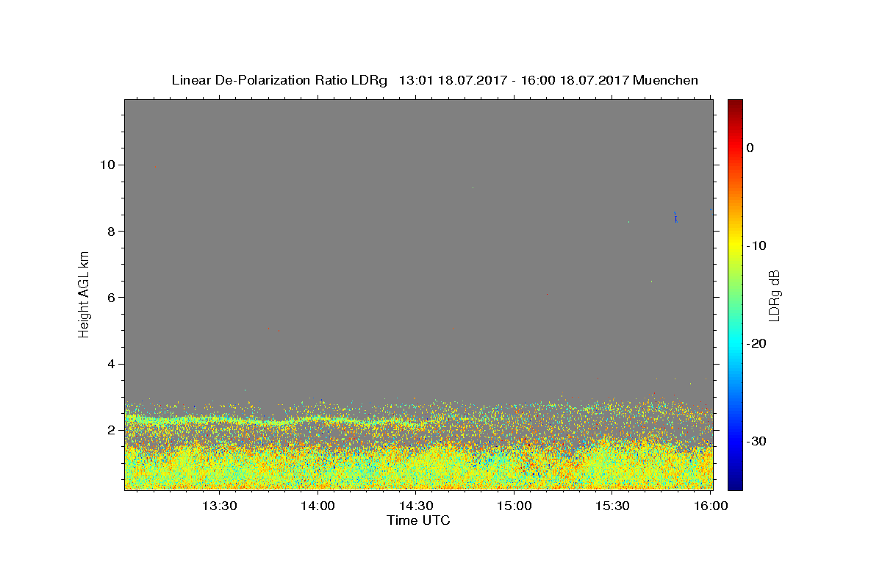
Task: Click the plot title text
Action: click(434, 80)
